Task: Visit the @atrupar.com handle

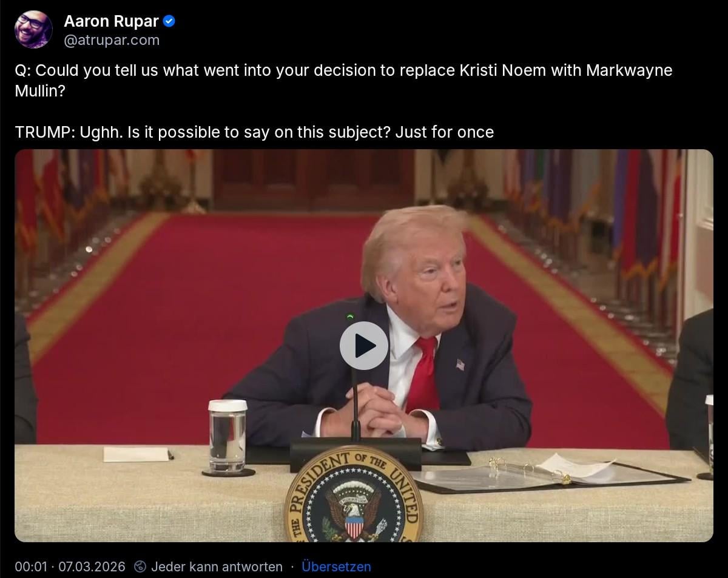Action: pos(112,40)
